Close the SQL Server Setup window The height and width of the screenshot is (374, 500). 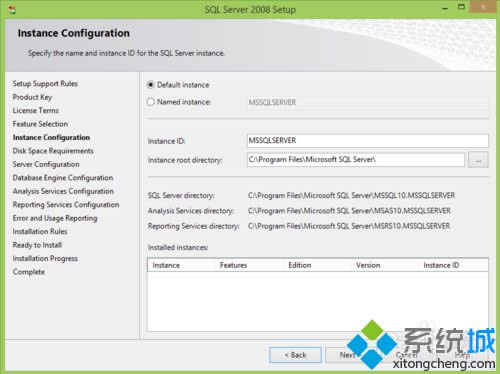[483, 7]
